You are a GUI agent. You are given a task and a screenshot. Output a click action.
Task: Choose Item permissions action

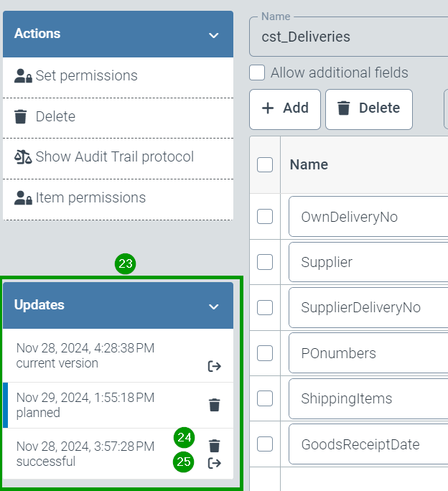click(90, 197)
